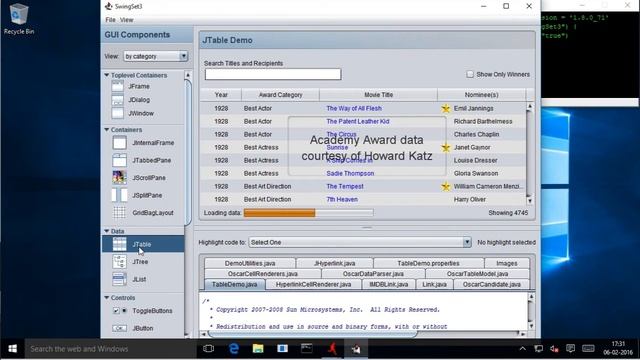Collapse the Containers section
Screen dimensions: 640x360
click(x=107, y=129)
